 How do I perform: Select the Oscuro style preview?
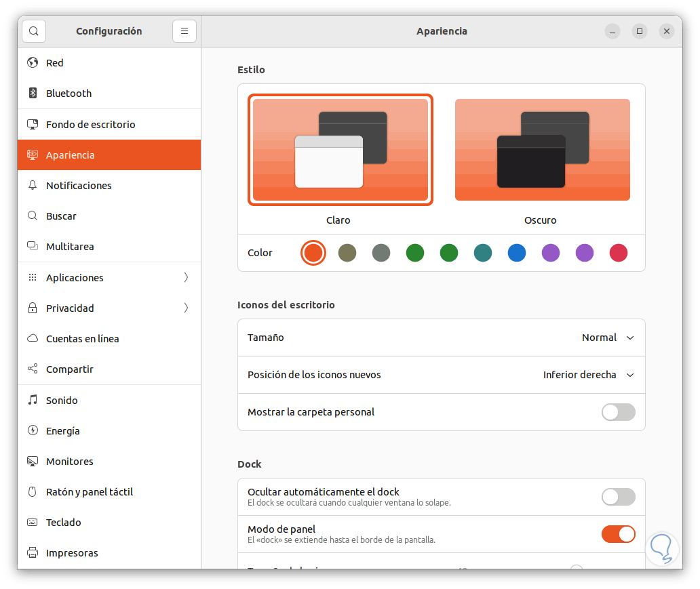[542, 150]
